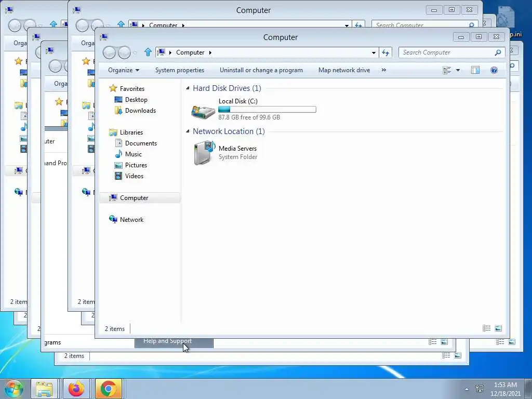Open Desktop under Favorites
The height and width of the screenshot is (399, 532).
136,99
